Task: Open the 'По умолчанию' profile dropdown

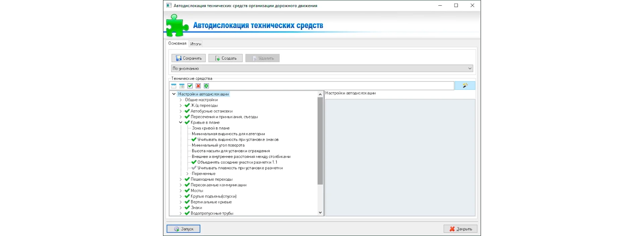Action: coord(470,68)
